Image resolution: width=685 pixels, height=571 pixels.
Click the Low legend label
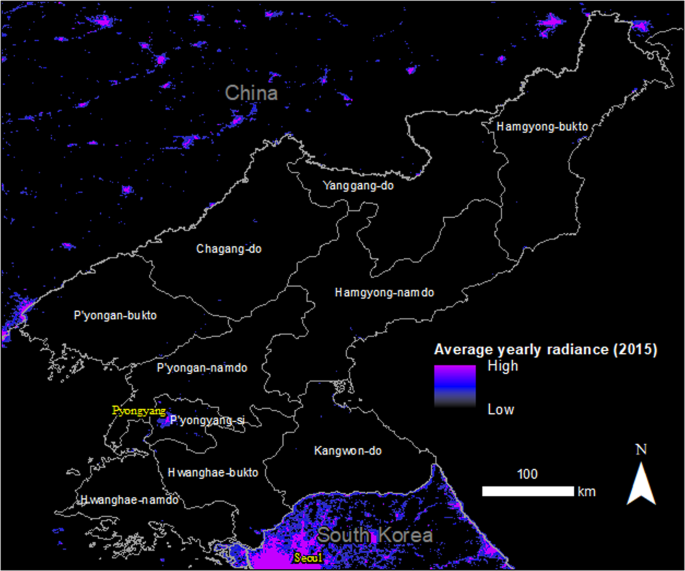[501, 410]
